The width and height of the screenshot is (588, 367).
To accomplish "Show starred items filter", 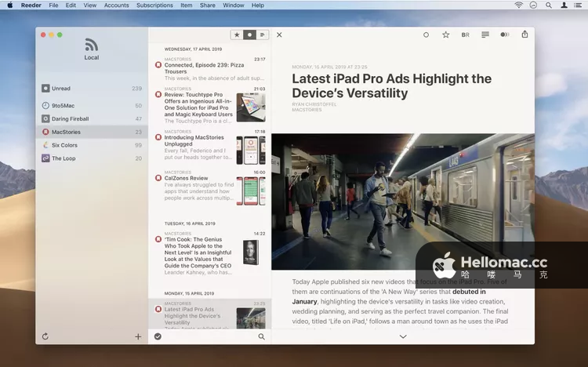I will 237,35.
